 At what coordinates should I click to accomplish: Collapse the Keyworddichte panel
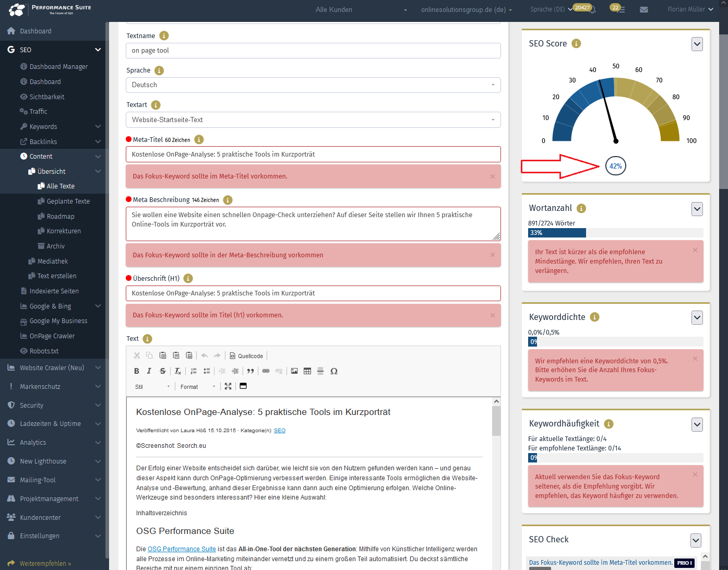pos(697,317)
